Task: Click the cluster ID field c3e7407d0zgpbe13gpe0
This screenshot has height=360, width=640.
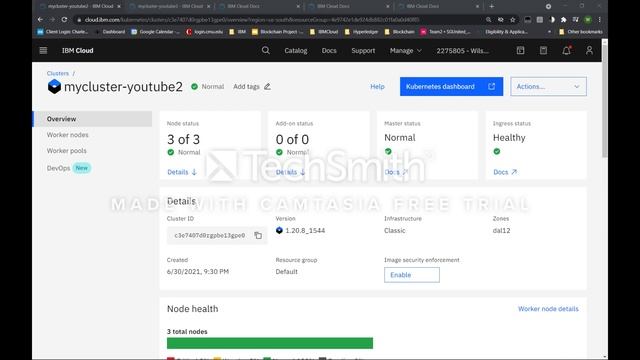Action: point(210,236)
